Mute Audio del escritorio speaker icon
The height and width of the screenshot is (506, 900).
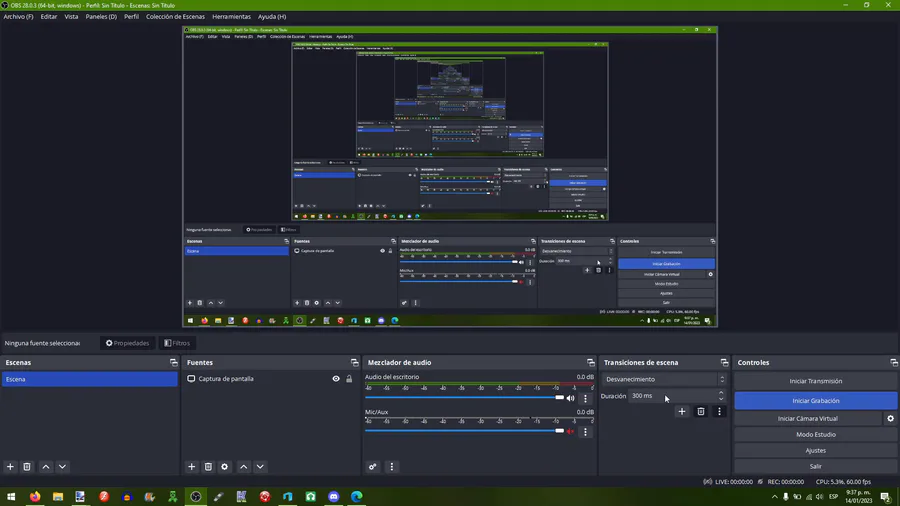click(571, 398)
